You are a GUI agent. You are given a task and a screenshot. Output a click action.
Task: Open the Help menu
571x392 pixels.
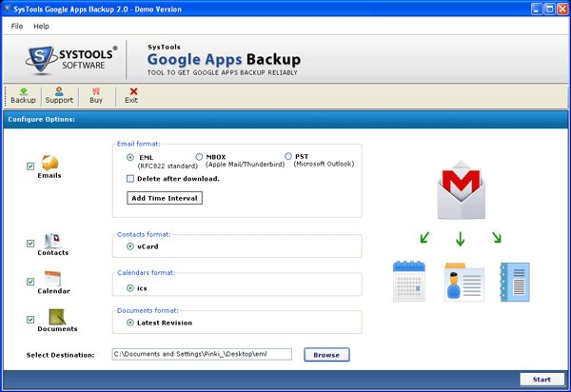click(x=41, y=26)
